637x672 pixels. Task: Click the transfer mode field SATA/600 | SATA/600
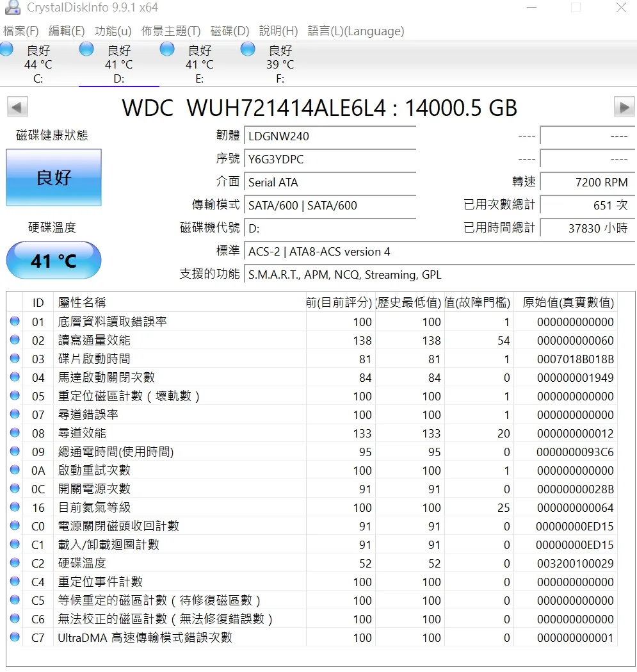click(330, 205)
